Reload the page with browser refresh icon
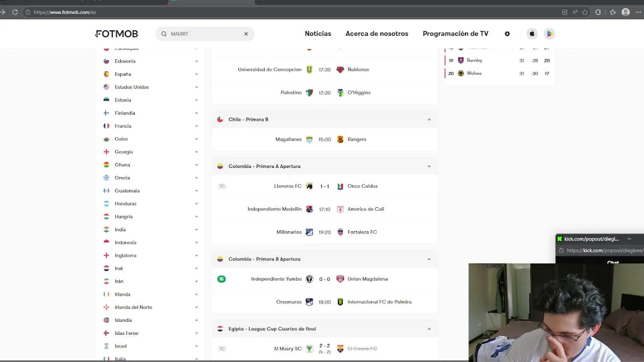Image resolution: width=644 pixels, height=362 pixels. [x=15, y=12]
